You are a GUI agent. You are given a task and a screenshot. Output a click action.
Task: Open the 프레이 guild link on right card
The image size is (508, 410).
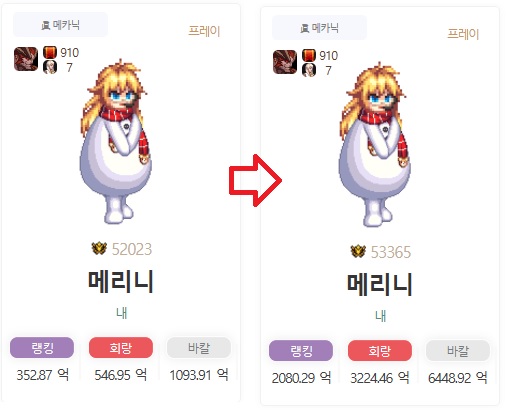tap(463, 34)
